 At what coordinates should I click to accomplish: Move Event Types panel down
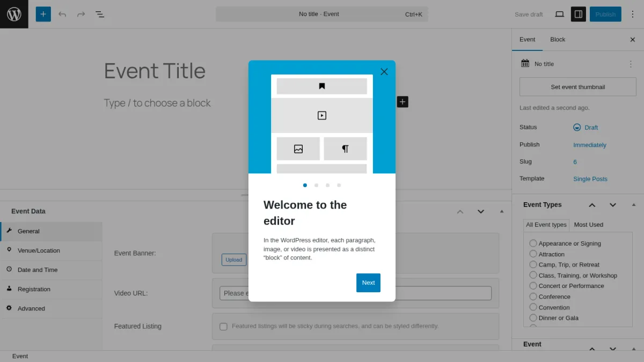(613, 205)
